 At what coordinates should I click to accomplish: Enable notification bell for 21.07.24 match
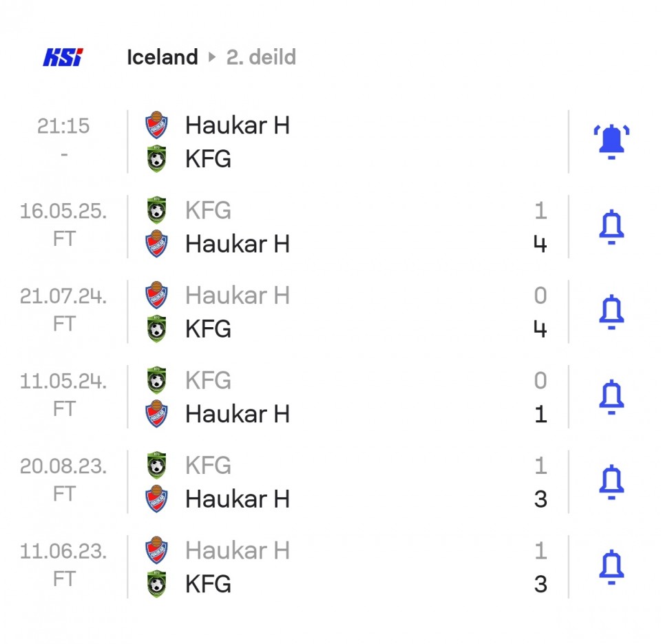pos(611,312)
